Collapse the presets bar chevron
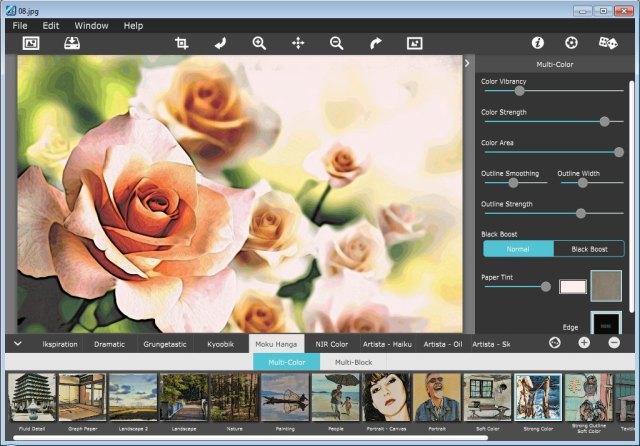 (17, 343)
